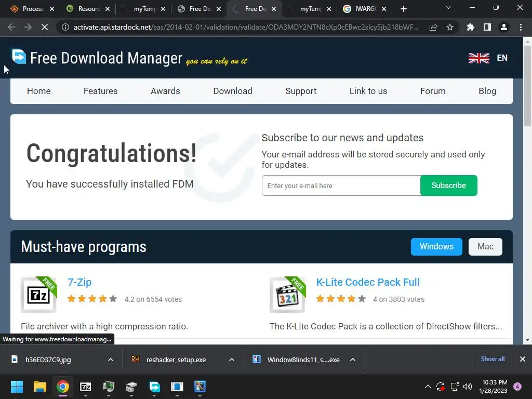Screen dimensions: 532x399
Task: Close the downloads bar
Action: point(523,359)
